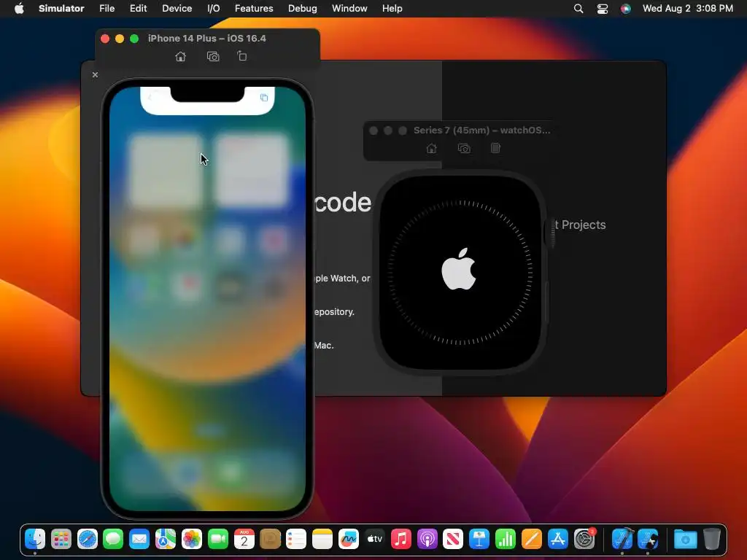Open the Debug menu
This screenshot has width=747, height=560.
pos(303,9)
